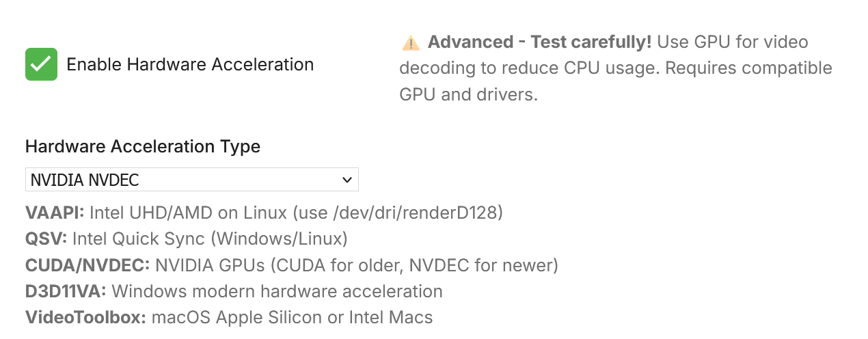Click the "Intel Quick Sync (Windows/Linux)" description

click(210, 239)
